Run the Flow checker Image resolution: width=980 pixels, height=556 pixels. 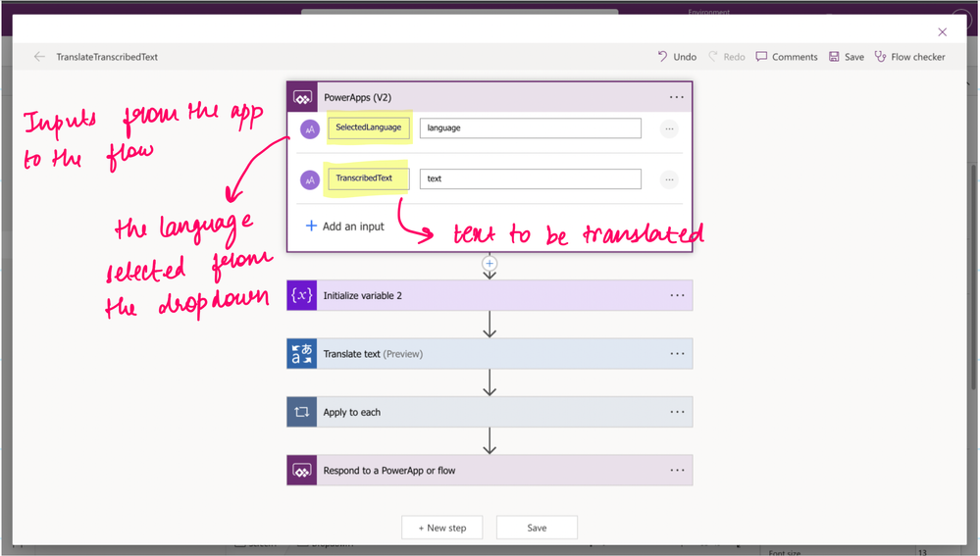tap(910, 57)
